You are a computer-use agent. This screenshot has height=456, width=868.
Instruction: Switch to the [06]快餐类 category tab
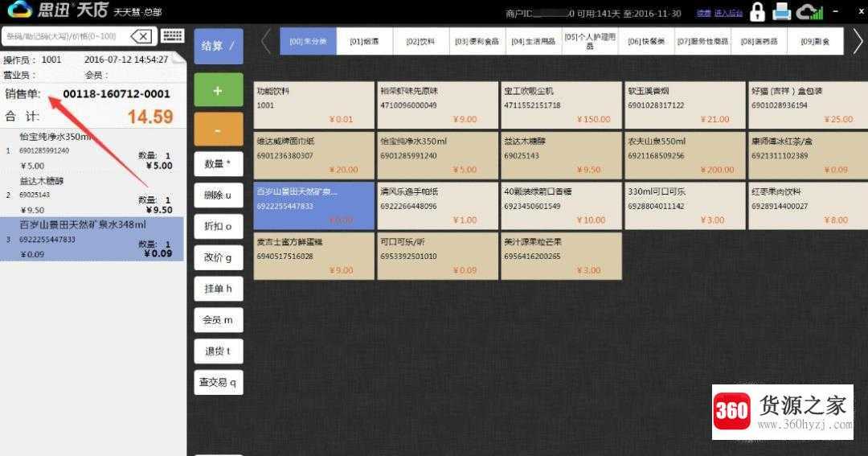[646, 42]
